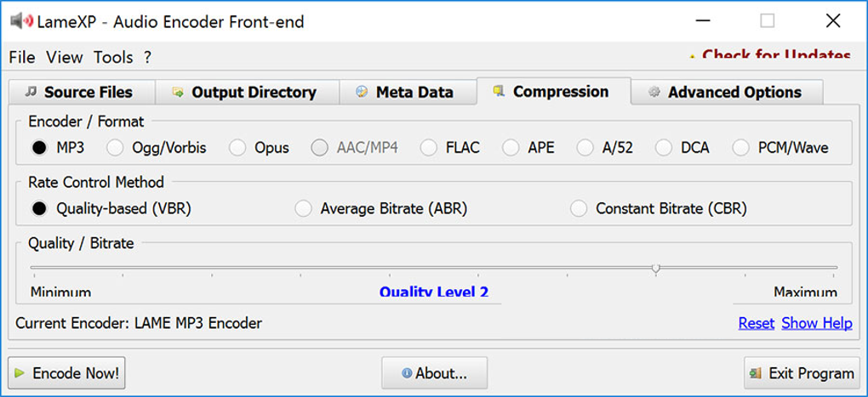Viewport: 868px width, 397px height.
Task: Open the Tools menu
Action: click(x=113, y=57)
